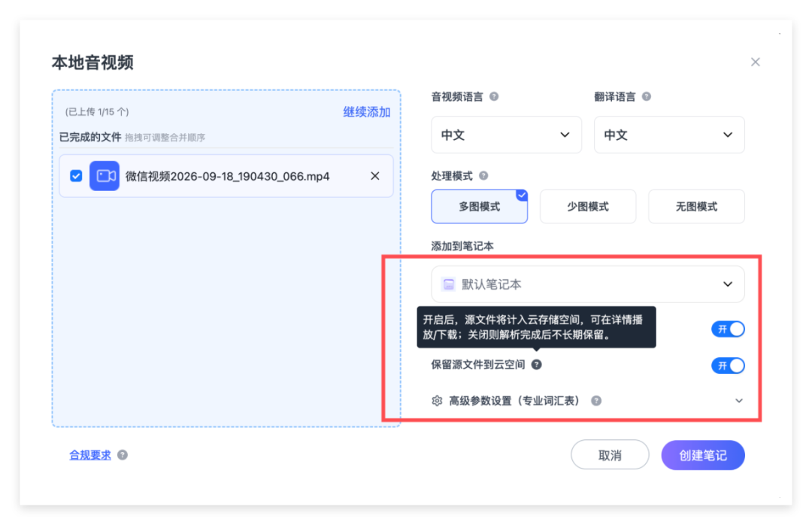The width and height of the screenshot is (812, 525).
Task: Click the 添加到笔记本 label
Action: coord(462,246)
